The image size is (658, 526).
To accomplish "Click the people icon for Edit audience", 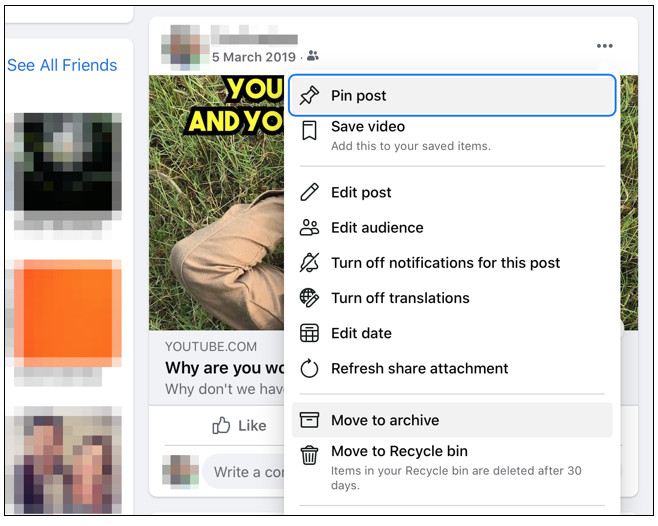I will (310, 227).
